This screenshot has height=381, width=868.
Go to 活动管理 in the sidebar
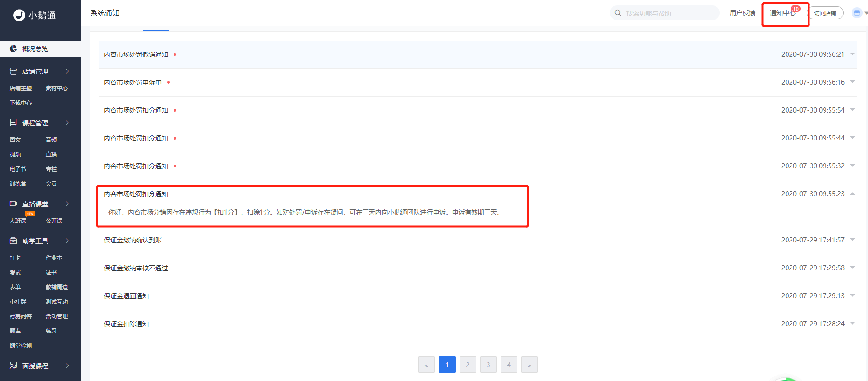[x=57, y=317]
